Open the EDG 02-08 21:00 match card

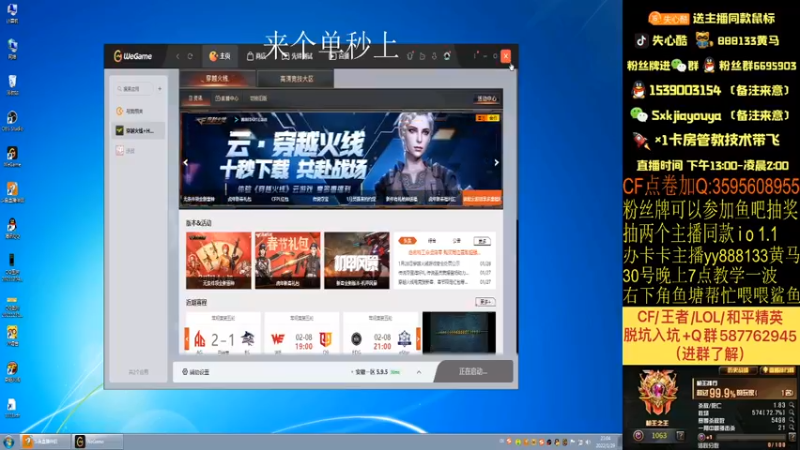pos(381,333)
